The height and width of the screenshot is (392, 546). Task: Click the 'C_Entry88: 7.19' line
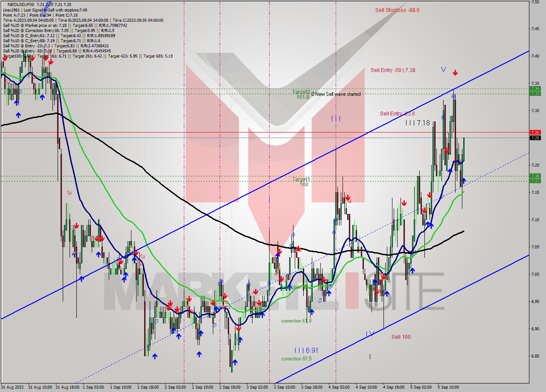tap(52, 40)
